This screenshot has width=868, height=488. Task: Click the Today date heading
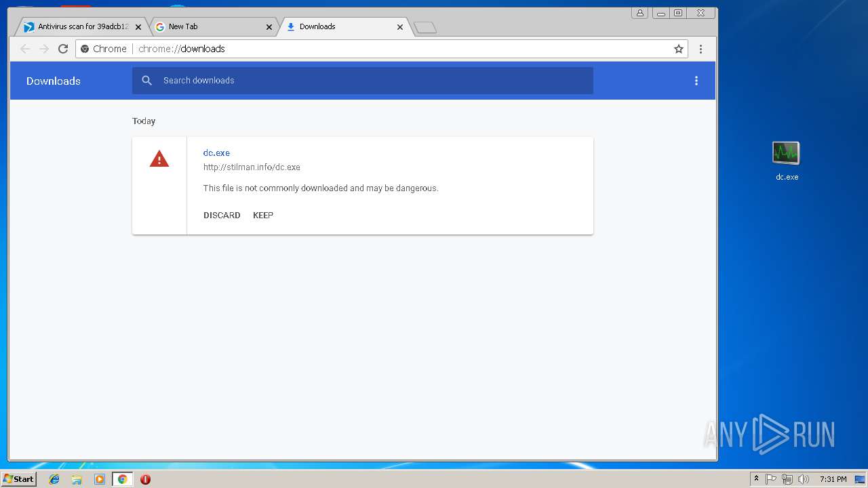point(144,121)
